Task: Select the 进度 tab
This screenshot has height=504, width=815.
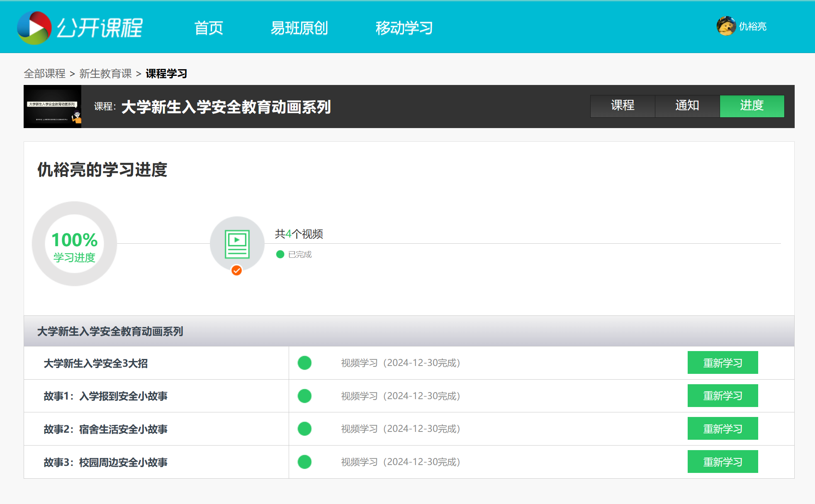Action: pyautogui.click(x=752, y=106)
